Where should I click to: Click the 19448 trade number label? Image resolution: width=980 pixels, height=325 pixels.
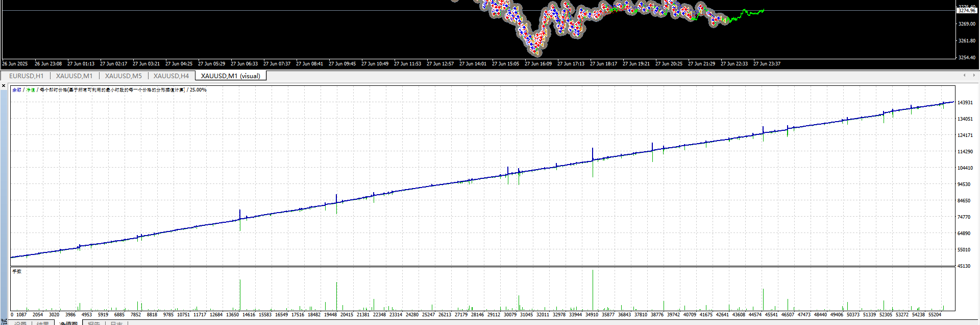(330, 315)
